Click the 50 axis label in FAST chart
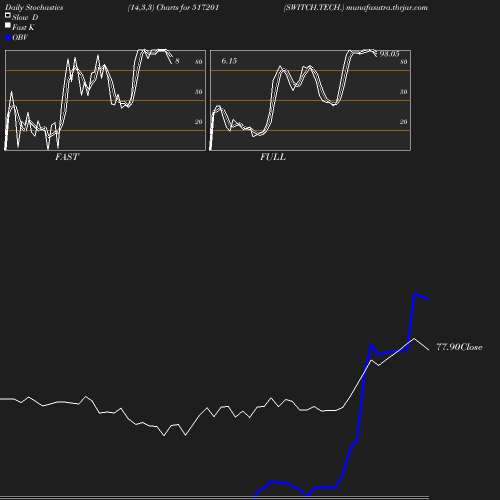 pyautogui.click(x=199, y=92)
